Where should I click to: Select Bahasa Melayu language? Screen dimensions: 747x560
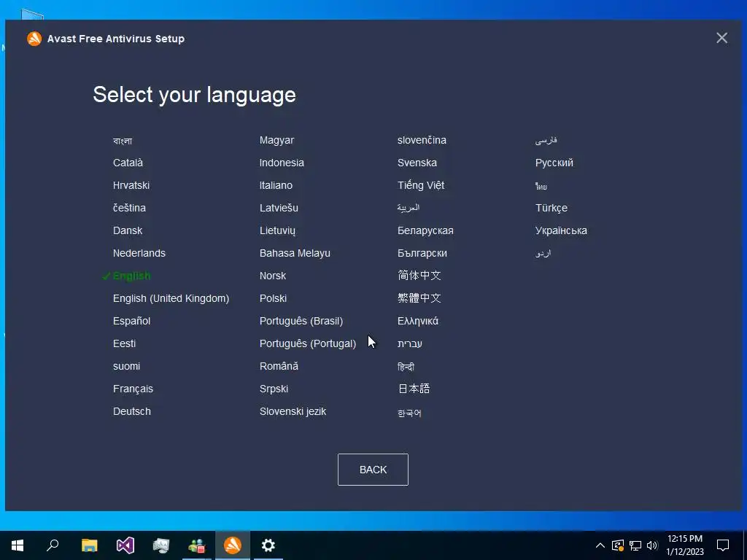point(295,253)
